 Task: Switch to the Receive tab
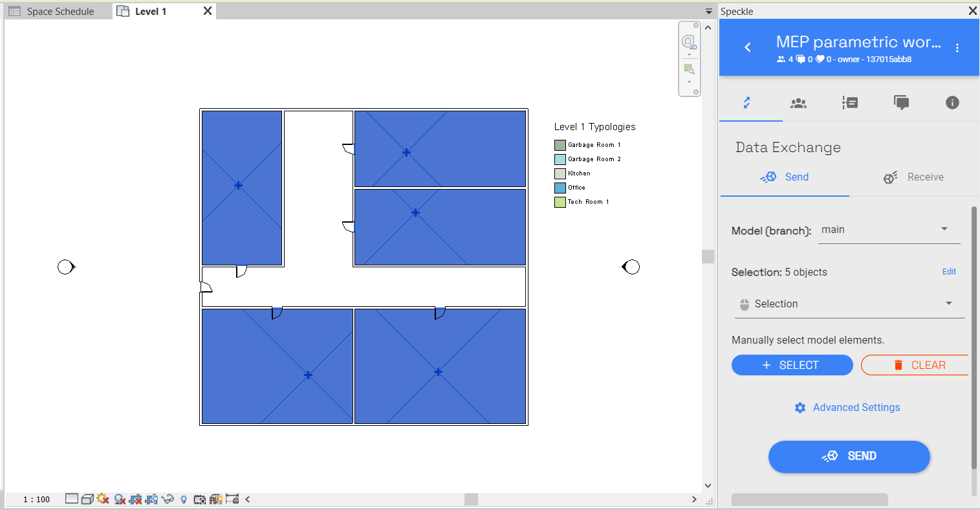point(913,177)
